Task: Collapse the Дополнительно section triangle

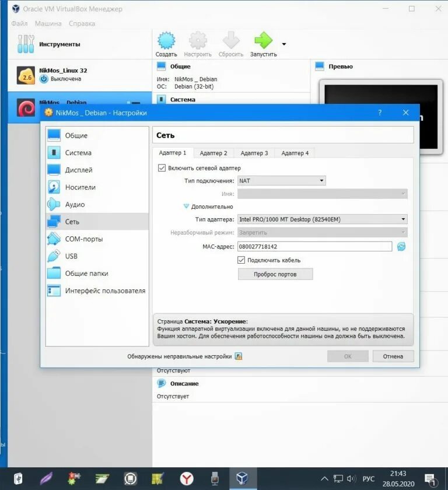Action: coord(186,206)
